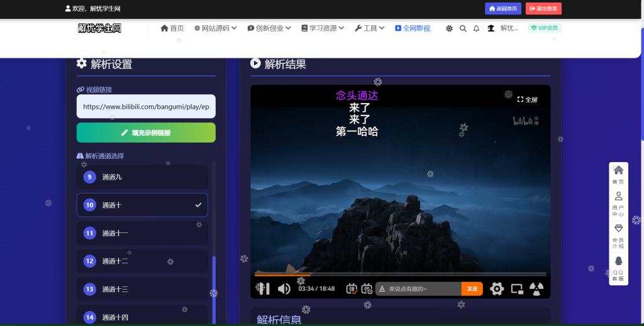Image resolution: width=644 pixels, height=326 pixels.
Task: Enter fullscreen with 全屏 button
Action: 528,100
